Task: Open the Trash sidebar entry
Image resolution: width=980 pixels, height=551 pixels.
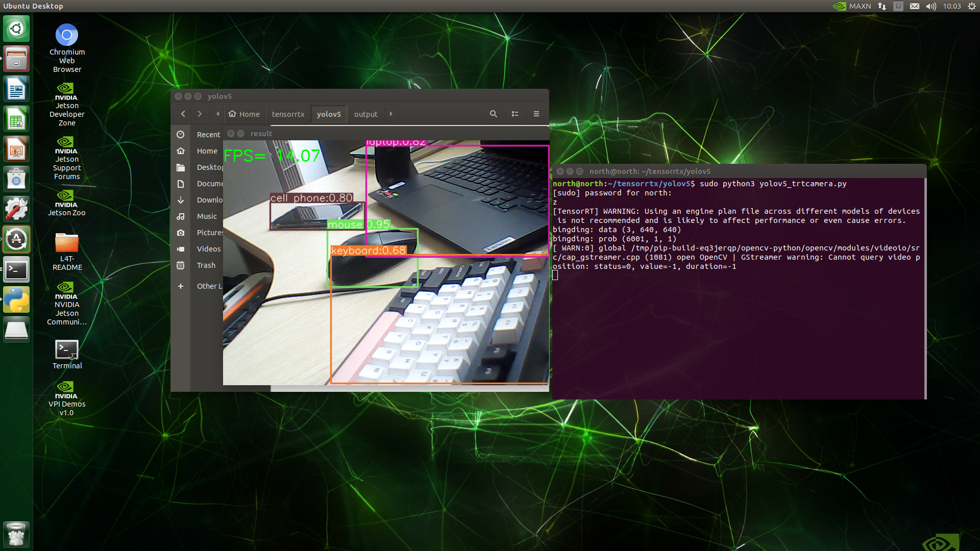Action: click(206, 265)
